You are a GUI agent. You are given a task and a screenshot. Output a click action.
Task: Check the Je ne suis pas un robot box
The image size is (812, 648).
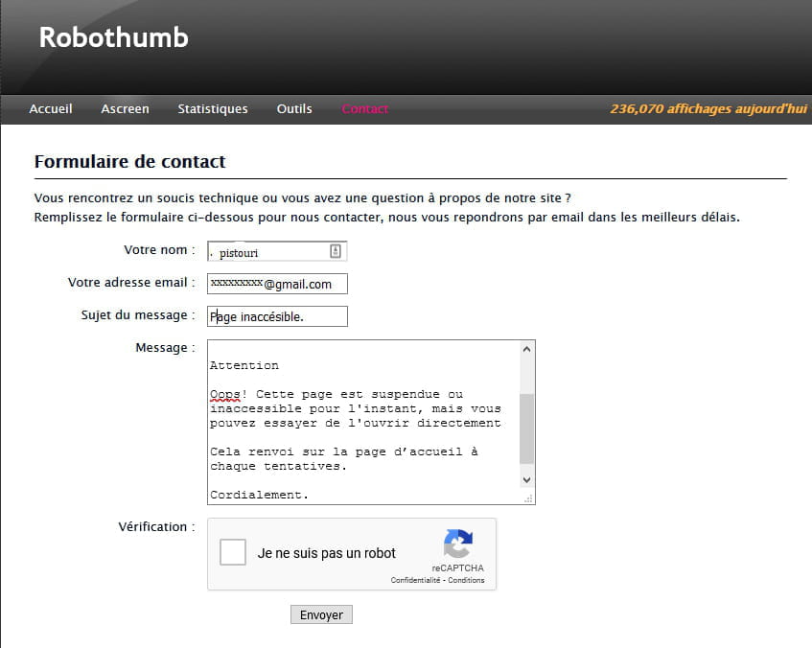[x=233, y=552]
